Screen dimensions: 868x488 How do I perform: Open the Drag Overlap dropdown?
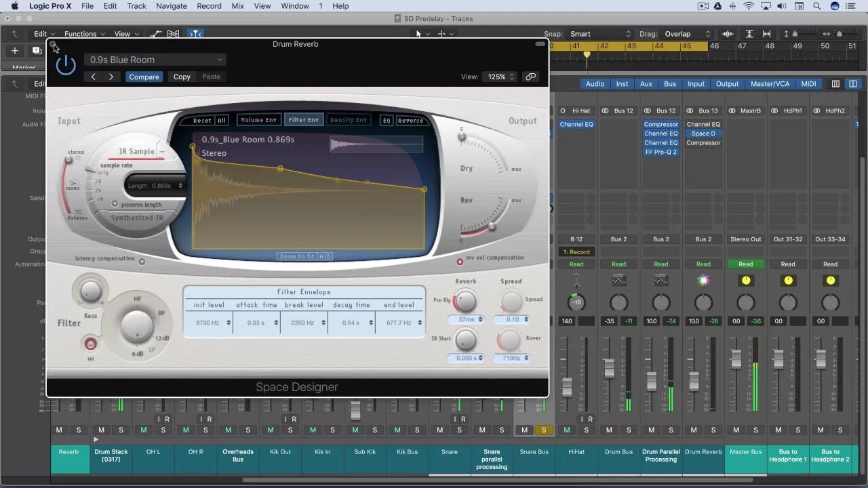point(688,34)
